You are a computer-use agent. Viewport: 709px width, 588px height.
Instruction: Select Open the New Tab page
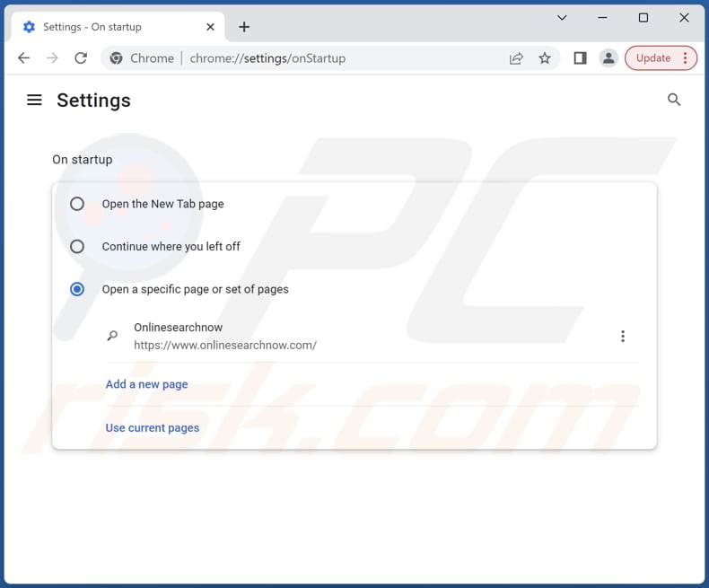pos(77,204)
